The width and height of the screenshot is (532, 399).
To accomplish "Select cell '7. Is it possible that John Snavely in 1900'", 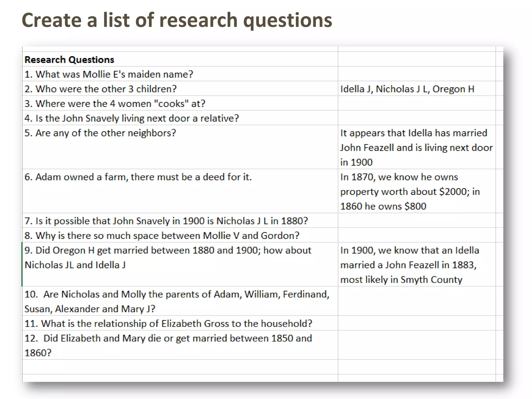I will [x=180, y=221].
